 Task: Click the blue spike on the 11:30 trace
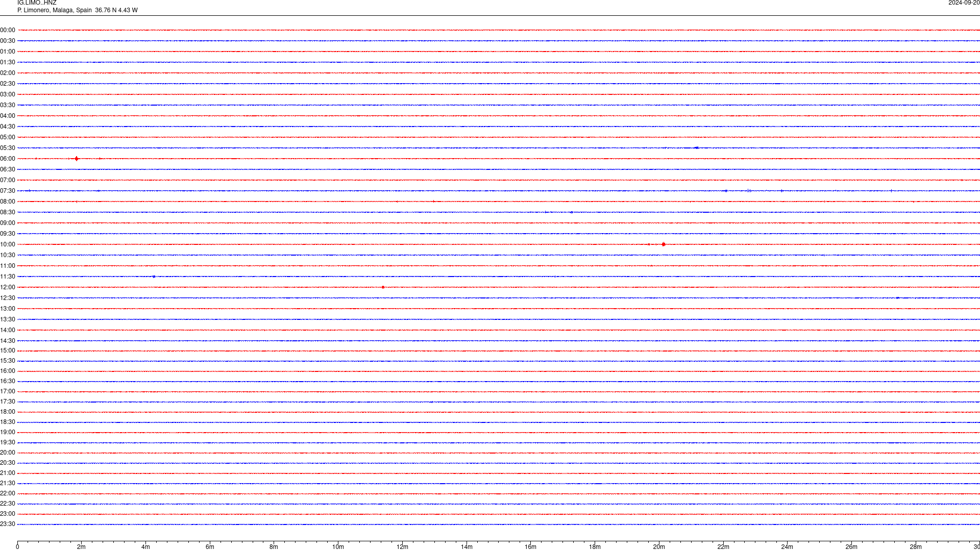154,277
